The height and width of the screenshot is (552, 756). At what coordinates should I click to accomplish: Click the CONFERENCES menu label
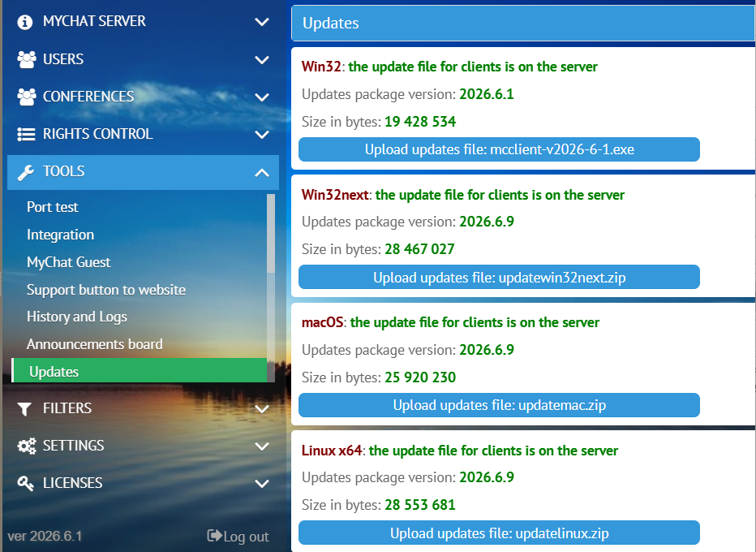tap(88, 97)
